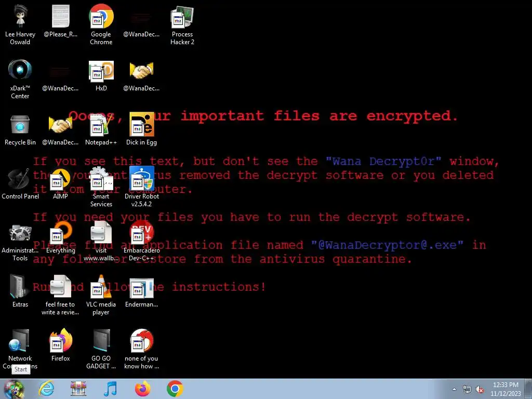Viewport: 532px width, 399px height.
Task: Launch Firefox from the taskbar
Action: click(x=142, y=389)
